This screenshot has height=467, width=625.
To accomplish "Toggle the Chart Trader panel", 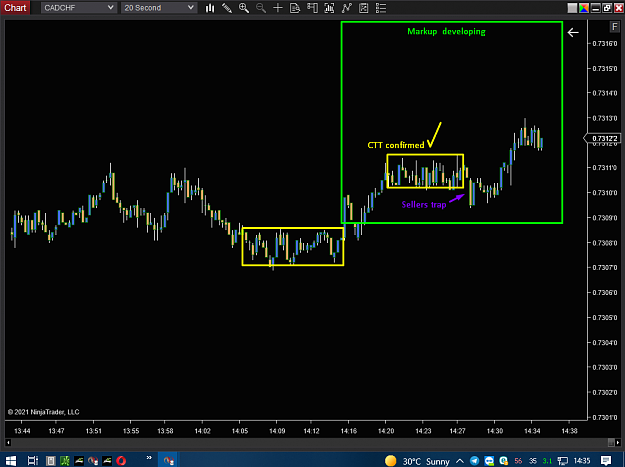I will (312, 8).
